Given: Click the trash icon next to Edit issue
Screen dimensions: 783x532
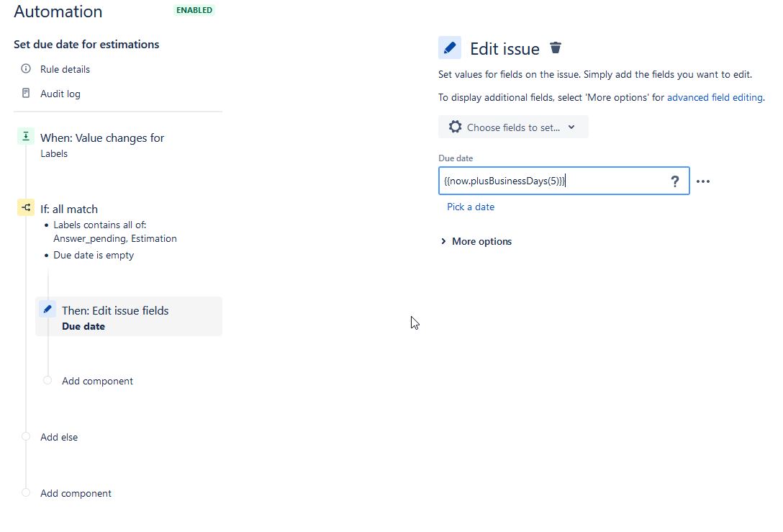Looking at the screenshot, I should [x=556, y=48].
